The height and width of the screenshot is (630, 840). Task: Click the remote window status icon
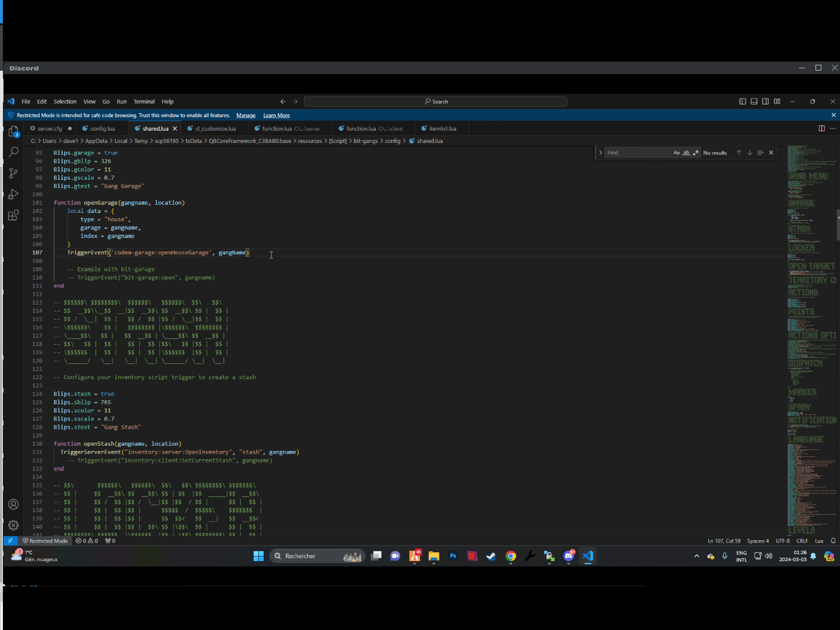[x=10, y=541]
